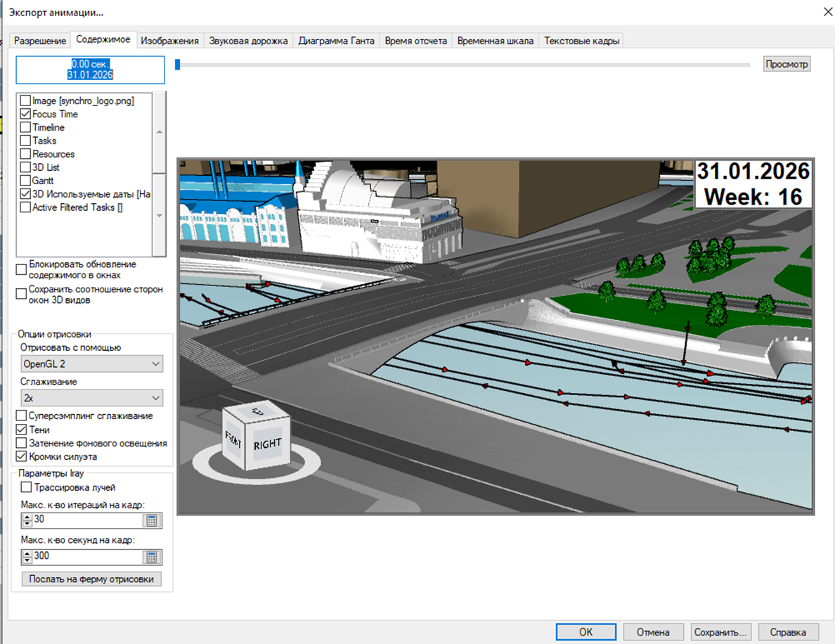Open the Звуковая дорожка tab

click(248, 41)
